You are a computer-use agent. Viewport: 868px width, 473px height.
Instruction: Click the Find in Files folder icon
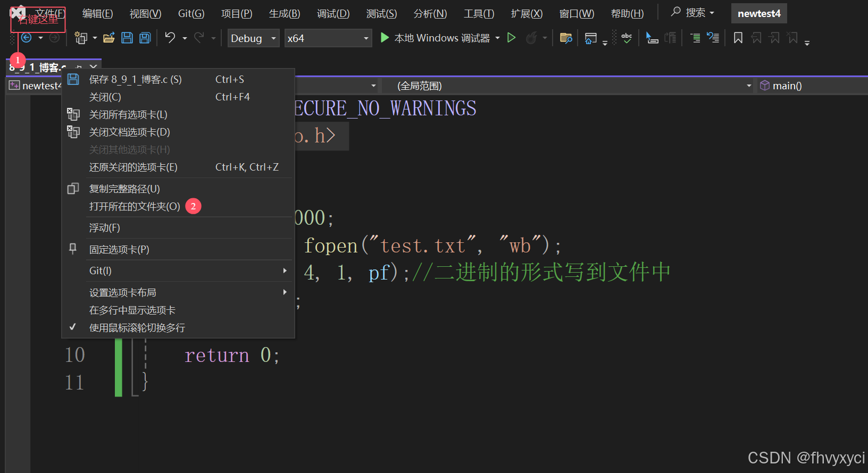pos(566,38)
